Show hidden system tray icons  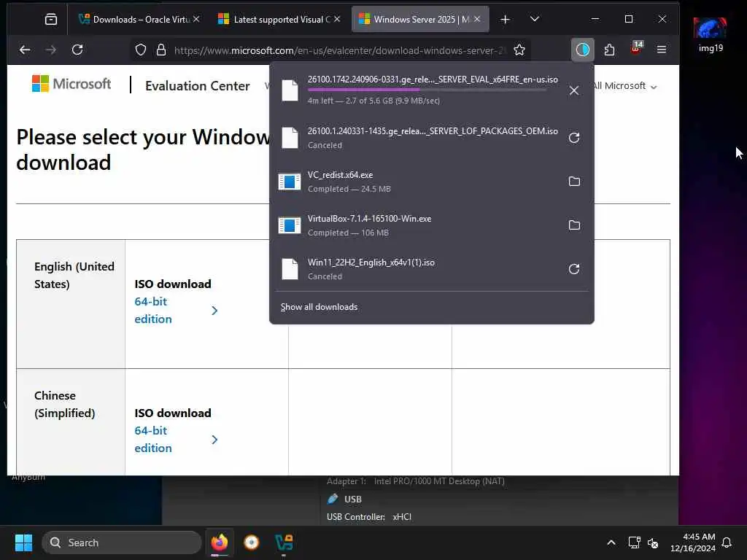611,542
